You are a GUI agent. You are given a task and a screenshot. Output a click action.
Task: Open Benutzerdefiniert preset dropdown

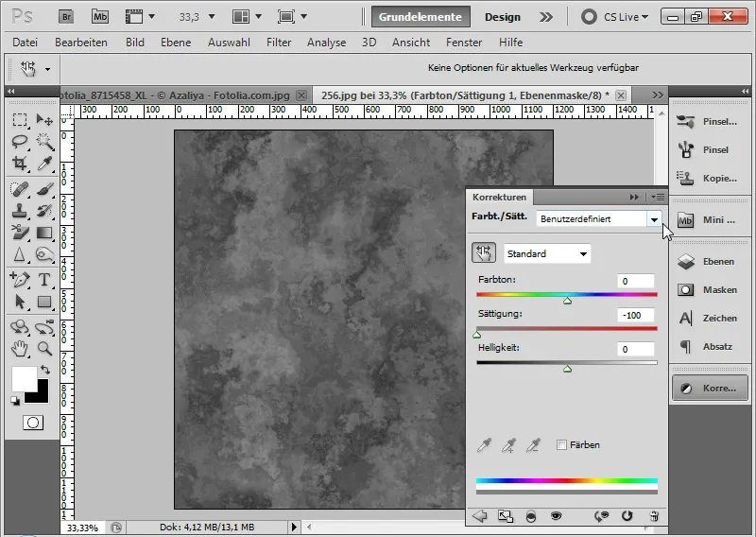[654, 219]
